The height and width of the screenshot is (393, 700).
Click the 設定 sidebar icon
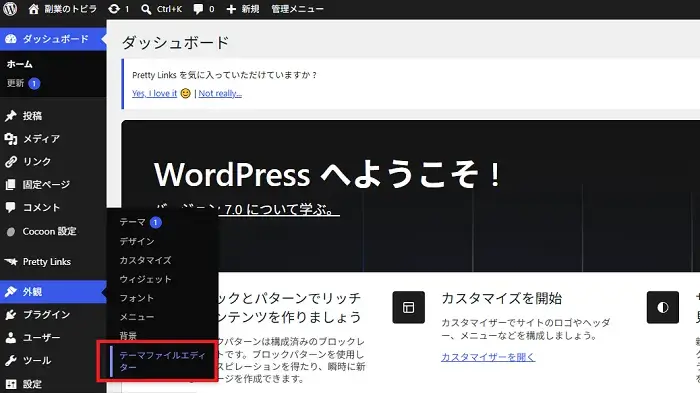tap(11, 384)
